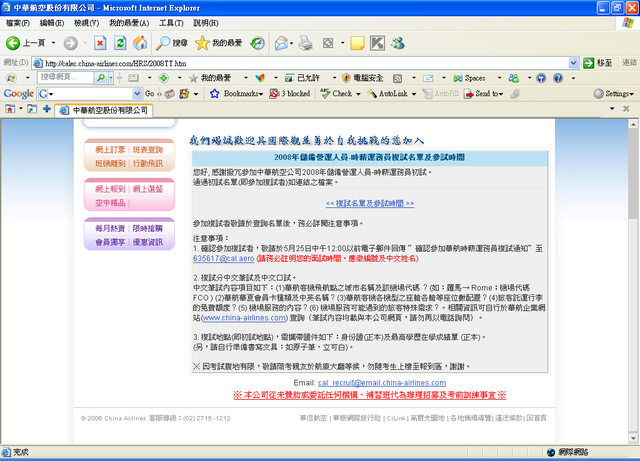Click the MSN butterfly icon in the toolbar
The height and width of the screenshot is (461, 640).
pyautogui.click(x=260, y=78)
